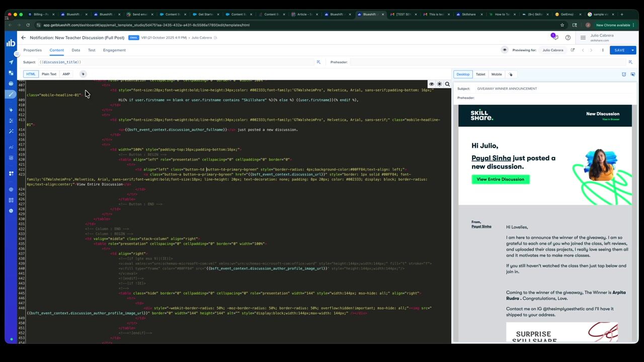
Task: Select the Julio Cabrera preview user chip
Action: pyautogui.click(x=552, y=50)
